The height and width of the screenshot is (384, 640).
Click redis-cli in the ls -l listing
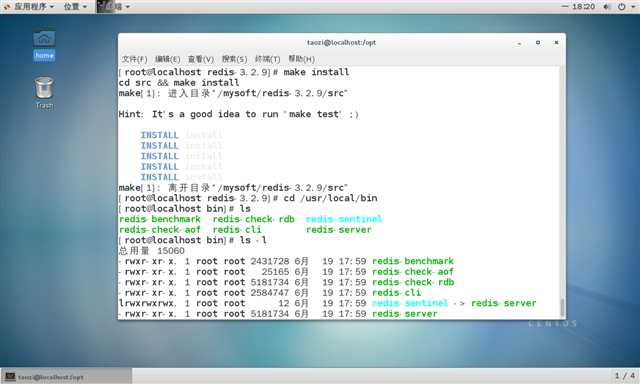click(396, 293)
